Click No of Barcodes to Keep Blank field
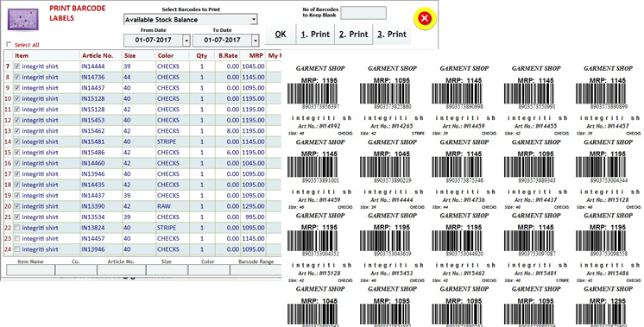Viewport: 644px width, 327px height. [363, 13]
